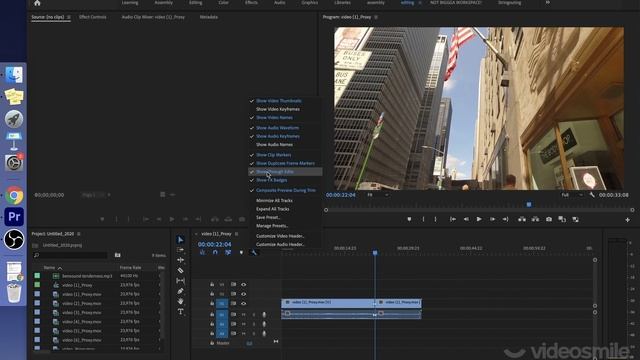Click Lift button in Program monitor
The height and width of the screenshot is (360, 640).
click(522, 219)
